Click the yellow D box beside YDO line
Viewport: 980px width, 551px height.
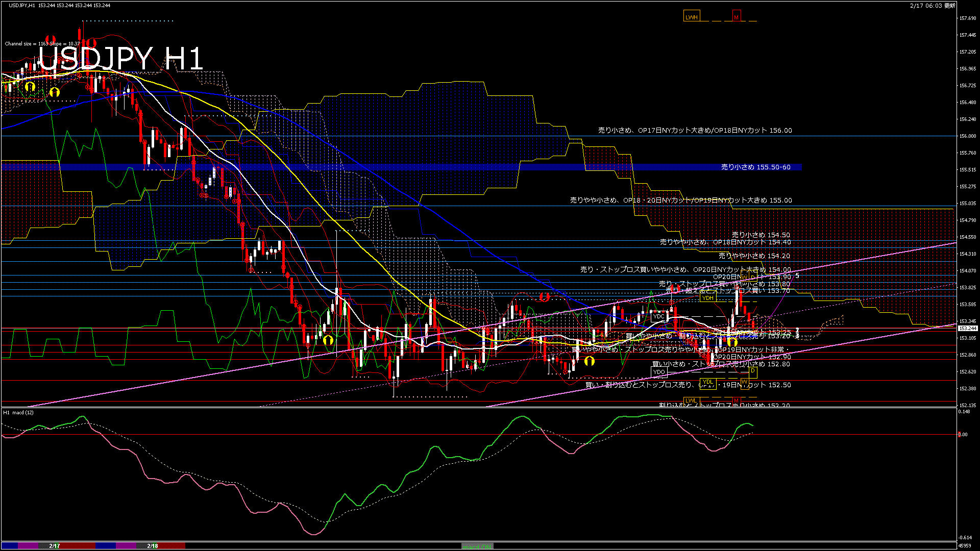tap(752, 371)
